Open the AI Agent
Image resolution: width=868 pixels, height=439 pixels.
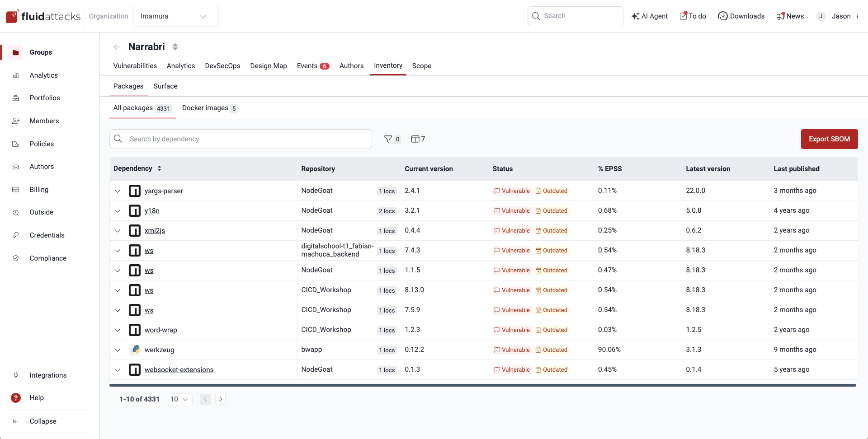pyautogui.click(x=650, y=16)
